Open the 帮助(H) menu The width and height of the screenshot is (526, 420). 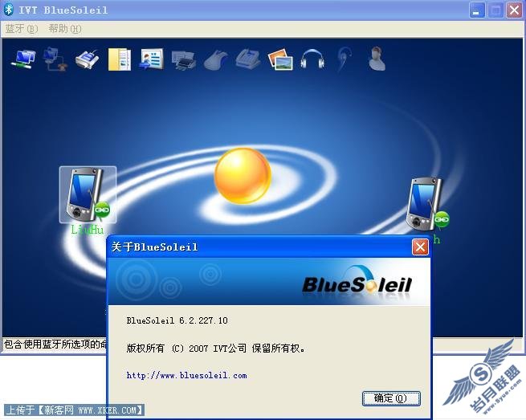click(x=65, y=29)
